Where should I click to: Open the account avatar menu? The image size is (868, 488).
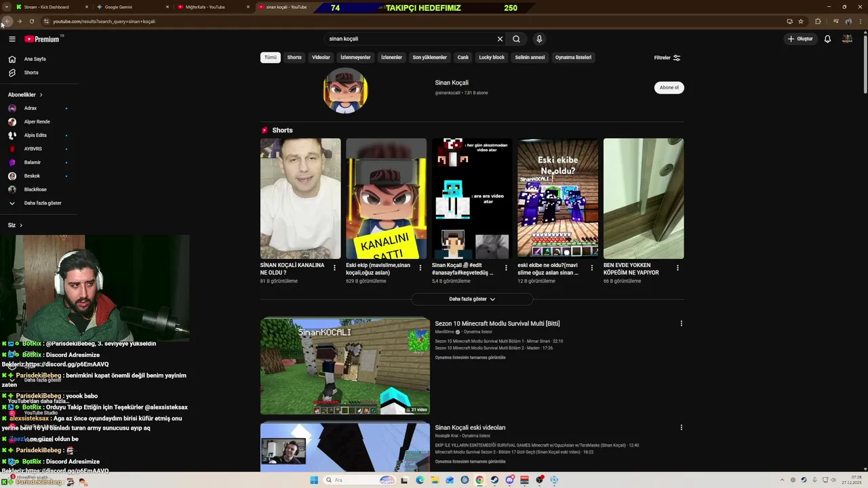(x=847, y=39)
